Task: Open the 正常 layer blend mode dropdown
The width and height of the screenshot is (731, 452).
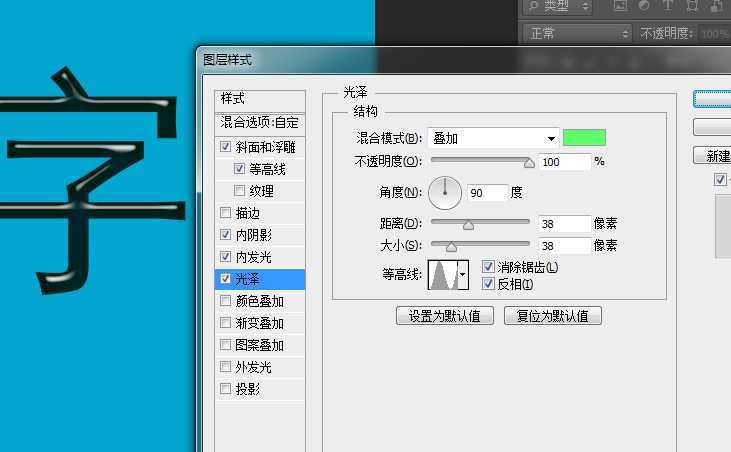Action: pyautogui.click(x=578, y=33)
